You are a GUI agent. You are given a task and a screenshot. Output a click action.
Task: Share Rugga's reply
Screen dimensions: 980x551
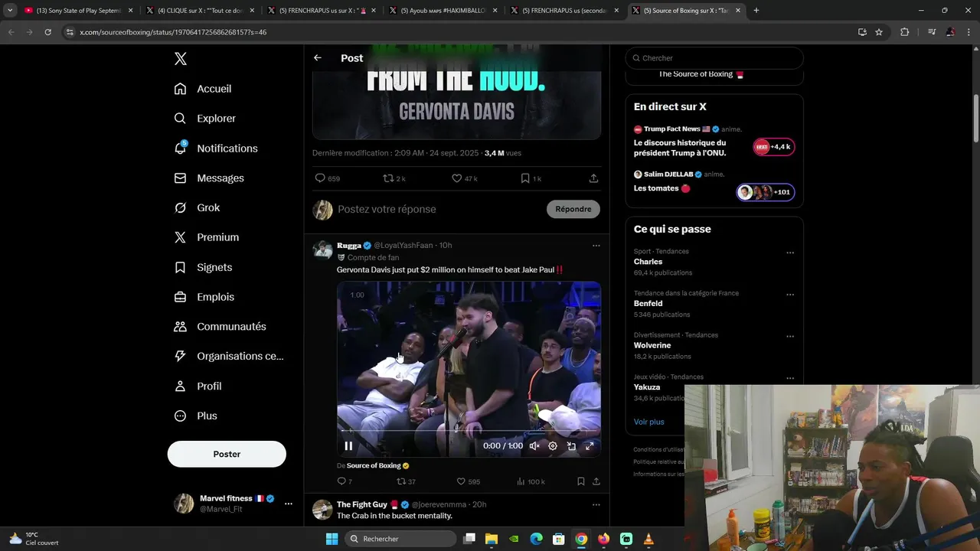[x=596, y=481]
